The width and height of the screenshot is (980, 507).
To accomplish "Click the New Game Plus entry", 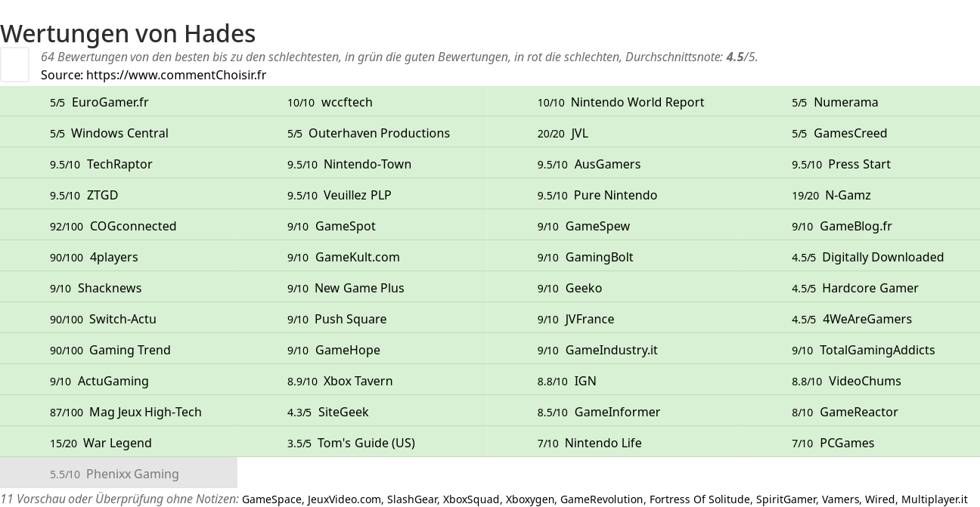I will (x=346, y=288).
